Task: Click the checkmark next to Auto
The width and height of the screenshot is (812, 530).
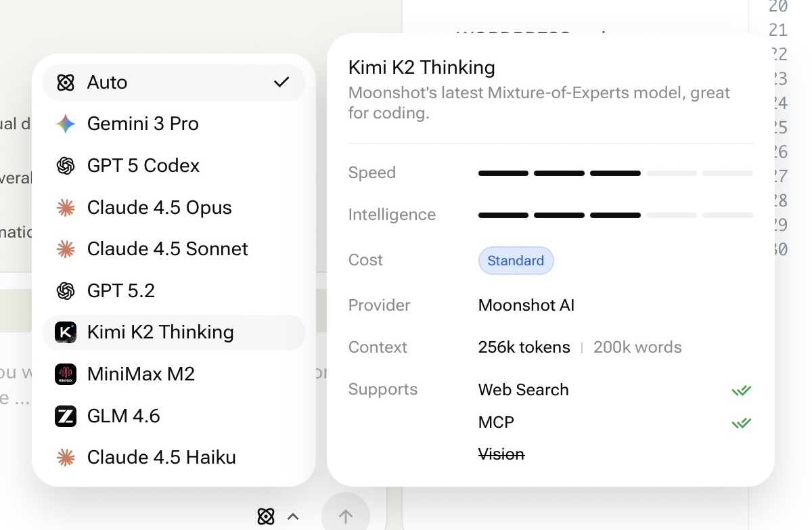Action: (281, 83)
